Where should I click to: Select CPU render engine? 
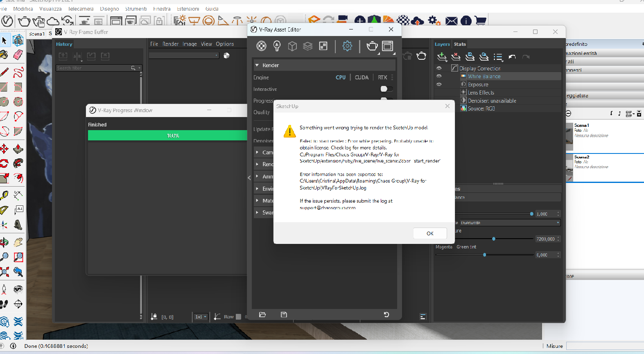point(341,77)
